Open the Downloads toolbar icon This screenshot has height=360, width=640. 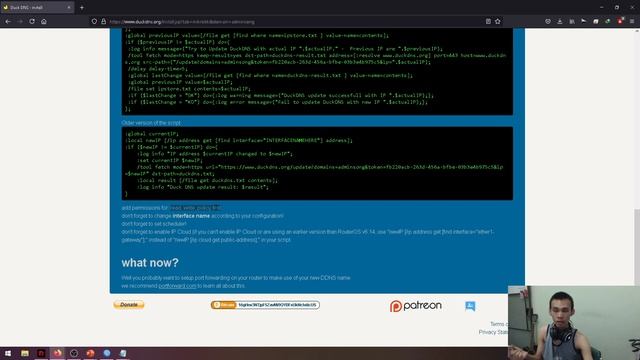[x=560, y=21]
